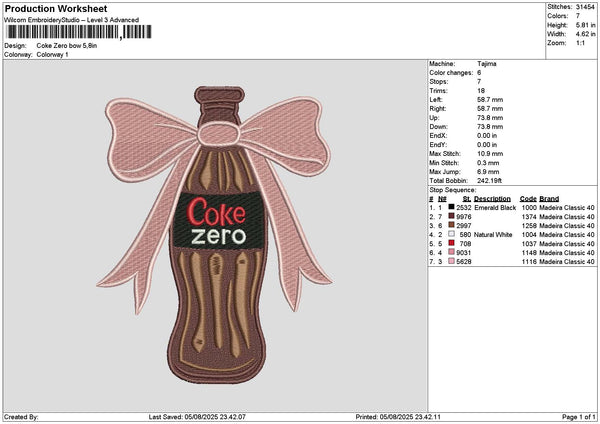Screen dimensions: 600x424
Task: Click thread code 1037
Action: click(x=529, y=243)
